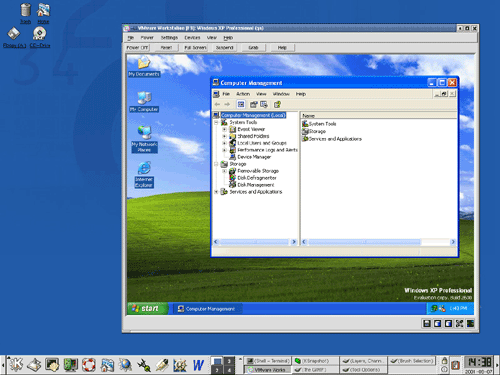
Task: Click Properties icon in Computer Management toolbar
Action: [x=254, y=104]
